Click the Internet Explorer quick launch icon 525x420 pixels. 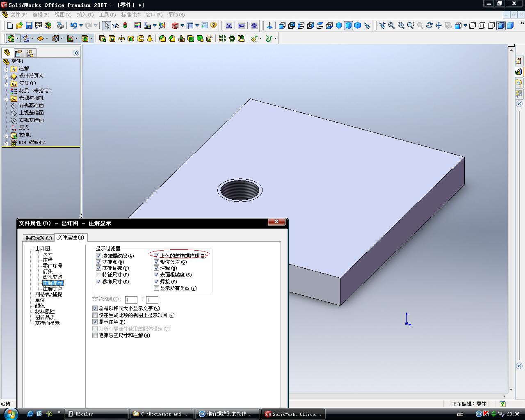point(30,414)
